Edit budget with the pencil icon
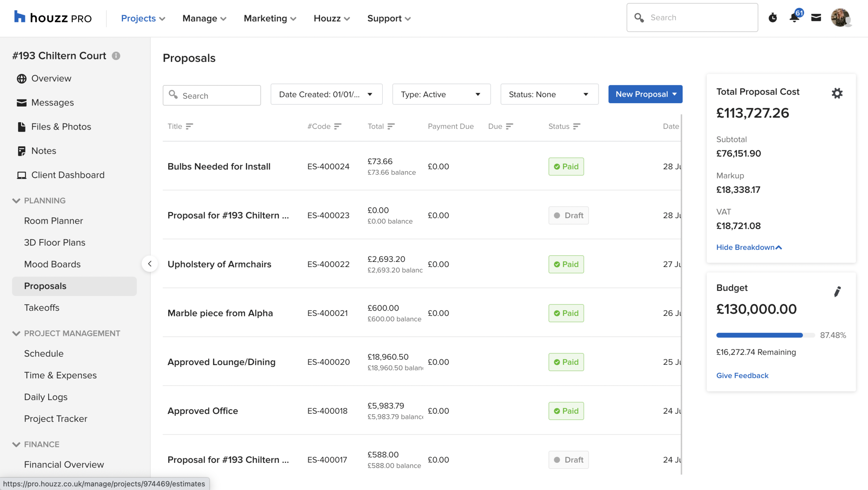This screenshot has width=868, height=490. pos(837,291)
